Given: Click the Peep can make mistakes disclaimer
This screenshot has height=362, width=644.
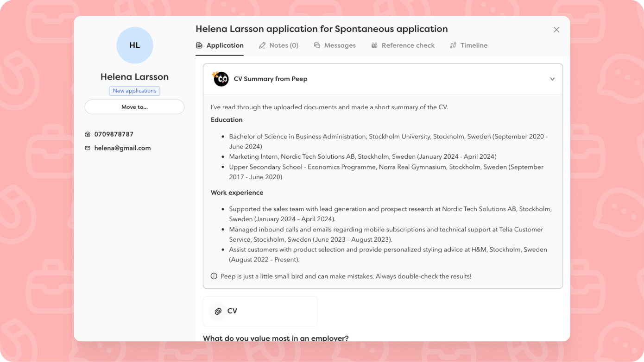Looking at the screenshot, I should 346,276.
